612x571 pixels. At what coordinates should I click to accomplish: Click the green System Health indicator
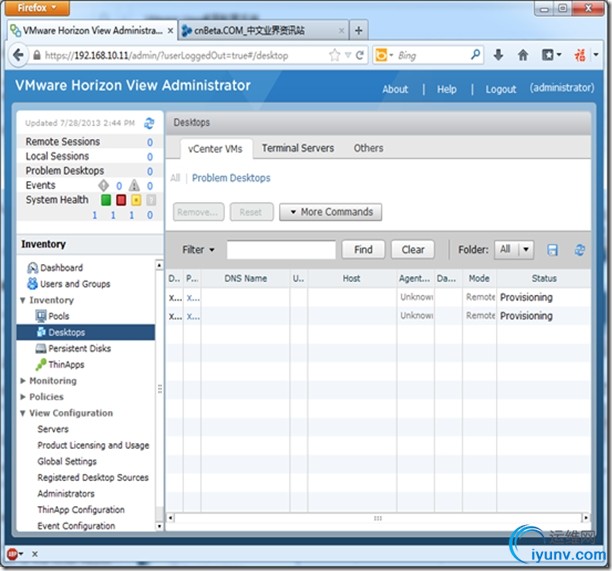(x=106, y=200)
